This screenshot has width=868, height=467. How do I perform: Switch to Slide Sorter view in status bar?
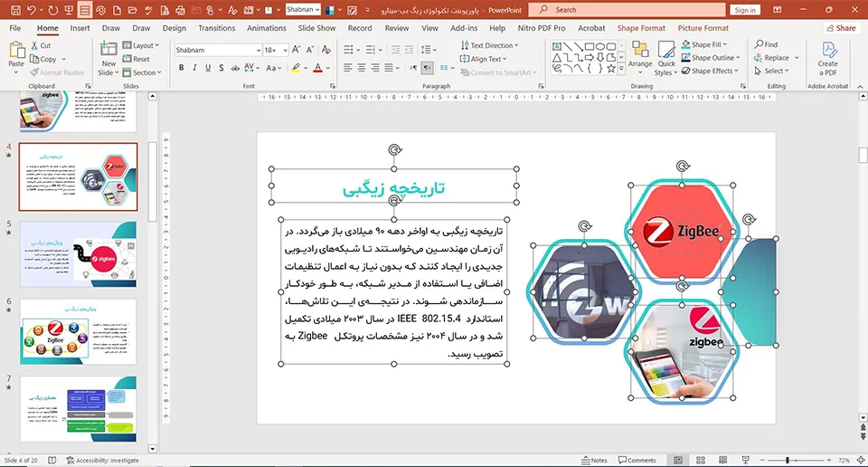pos(700,461)
